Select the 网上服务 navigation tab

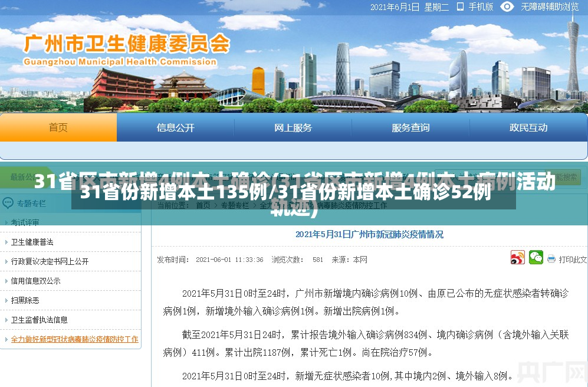pyautogui.click(x=293, y=128)
